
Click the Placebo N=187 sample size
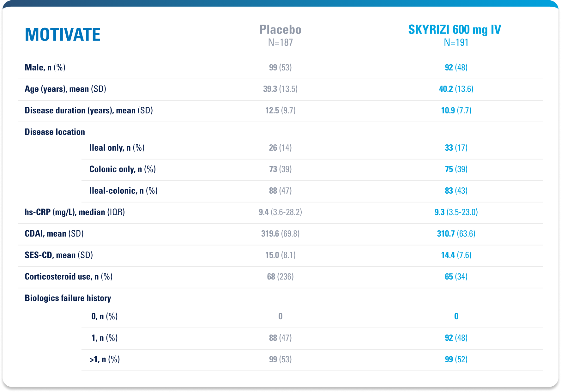click(x=280, y=43)
